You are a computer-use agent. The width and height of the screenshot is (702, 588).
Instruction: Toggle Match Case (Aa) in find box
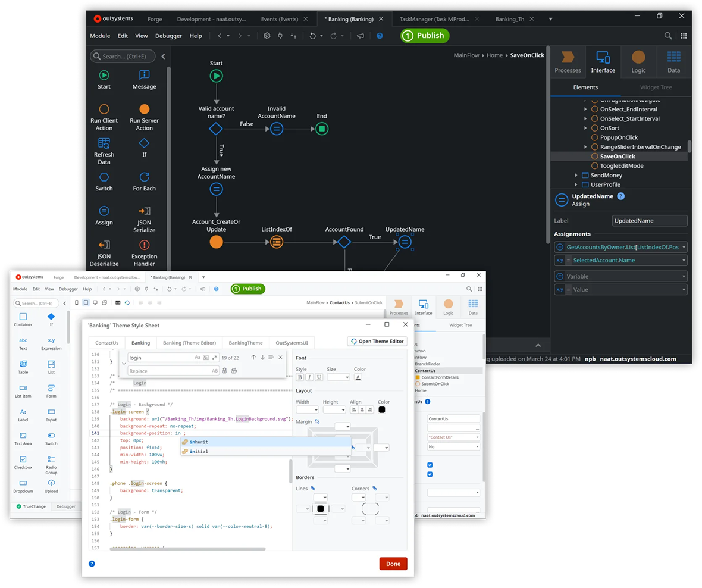198,358
